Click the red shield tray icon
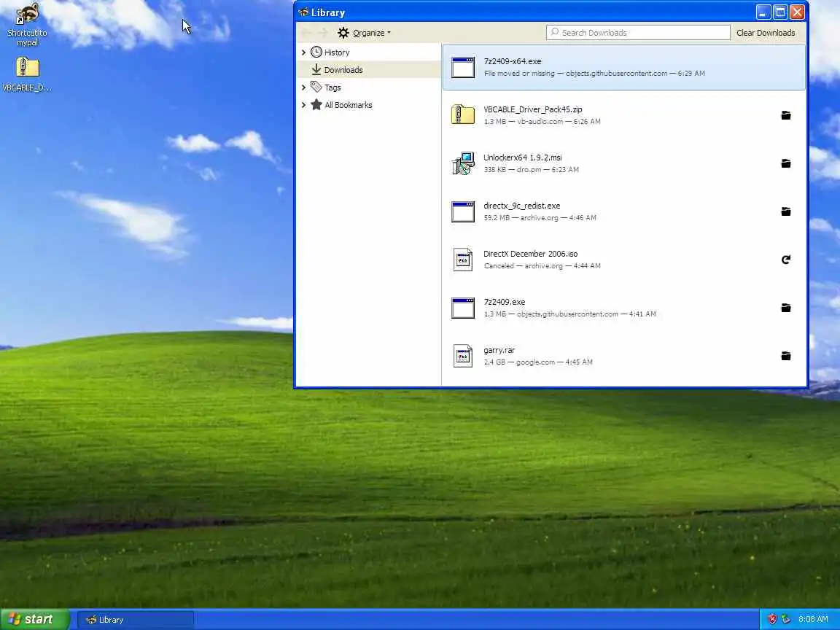The width and height of the screenshot is (840, 630). point(772,619)
